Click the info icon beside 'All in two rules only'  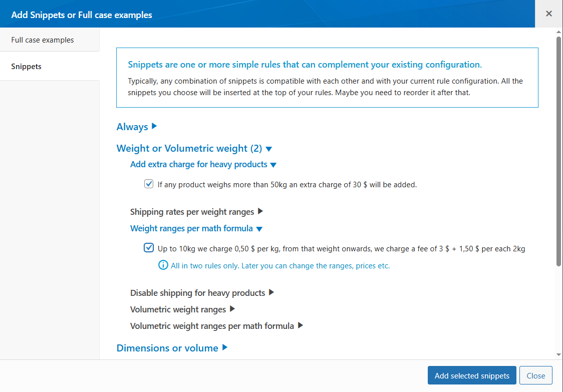[163, 266]
